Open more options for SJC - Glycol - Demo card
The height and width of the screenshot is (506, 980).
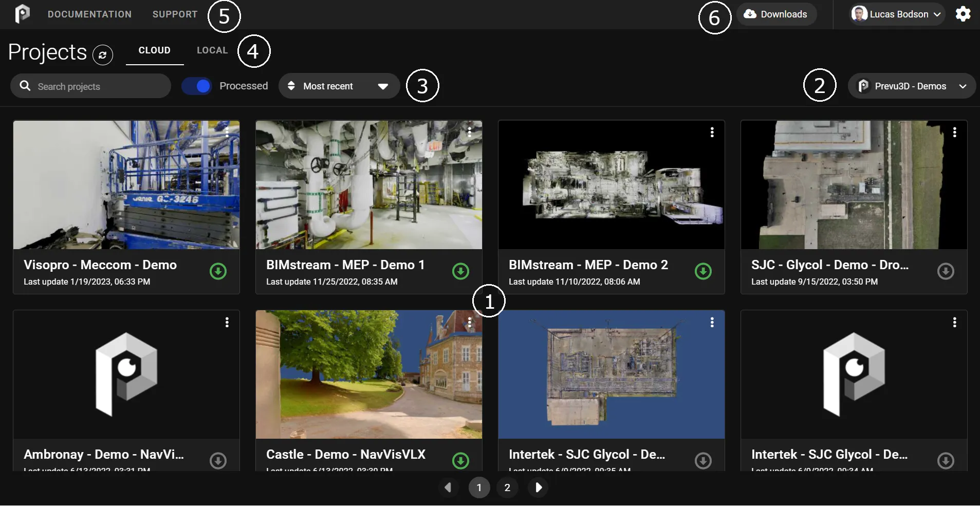[x=955, y=133]
